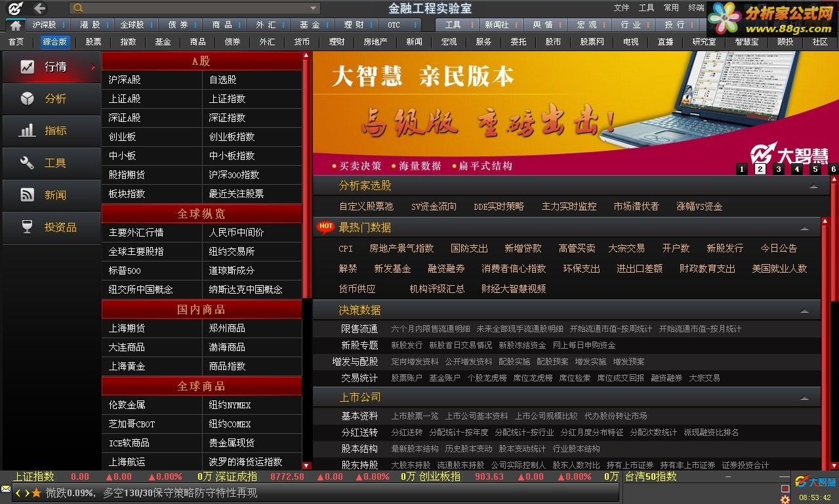The width and height of the screenshot is (839, 504).
Task: Click previous news arrow in the ticker
Action: (18, 493)
